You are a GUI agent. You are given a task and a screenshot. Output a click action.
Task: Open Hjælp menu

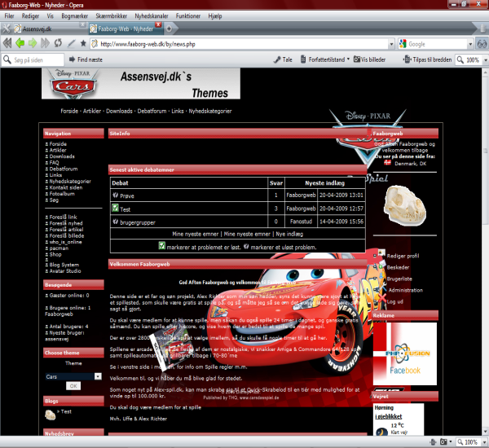pyautogui.click(x=215, y=16)
